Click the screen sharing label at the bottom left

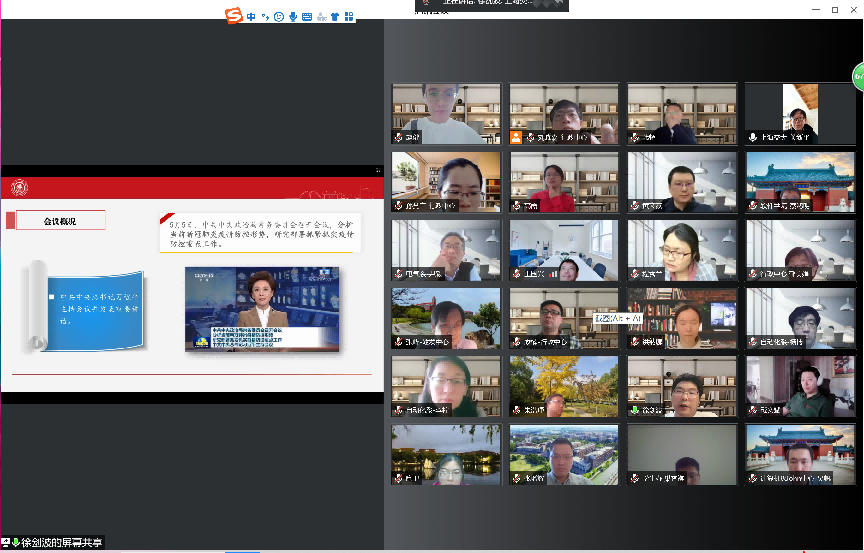coord(53,543)
